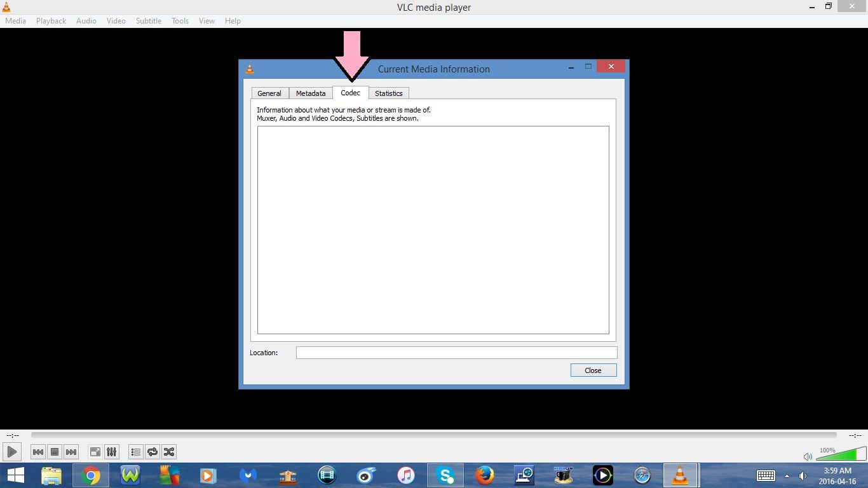Toggle fullscreen mode icon
Image resolution: width=868 pixels, height=488 pixels.
click(94, 451)
